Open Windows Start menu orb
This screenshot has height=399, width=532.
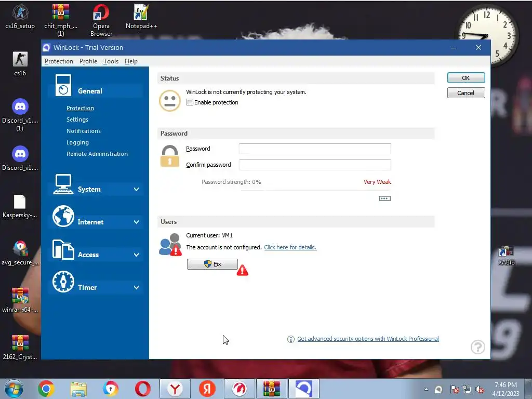point(14,389)
